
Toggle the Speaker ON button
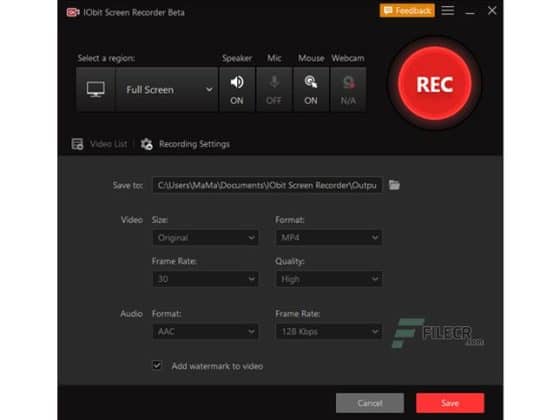(237, 90)
